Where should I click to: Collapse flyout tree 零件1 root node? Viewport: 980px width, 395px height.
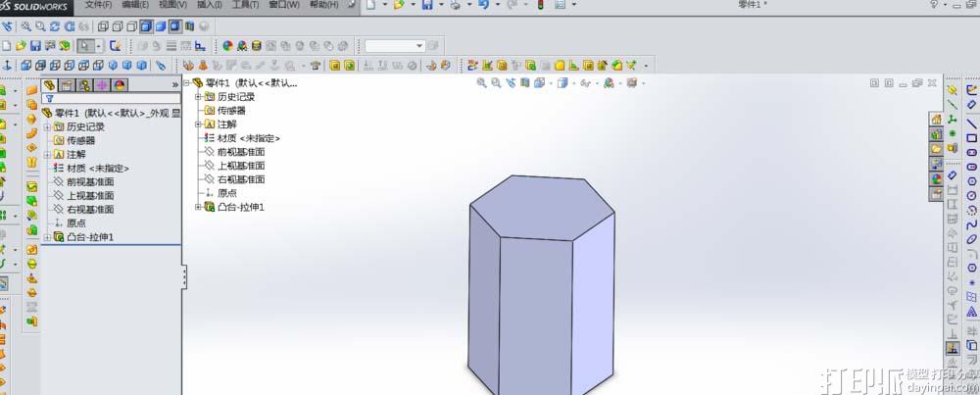(x=186, y=82)
